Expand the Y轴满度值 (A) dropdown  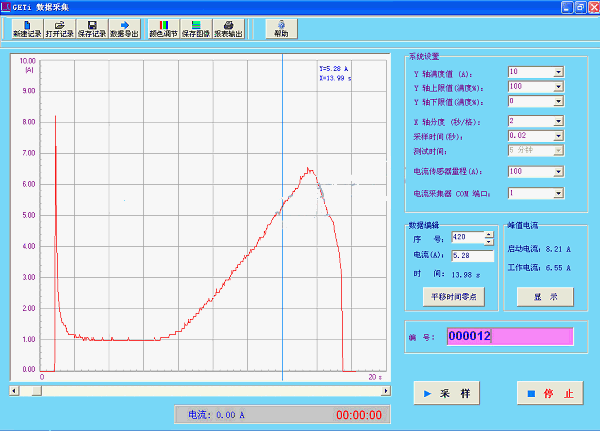coord(558,72)
